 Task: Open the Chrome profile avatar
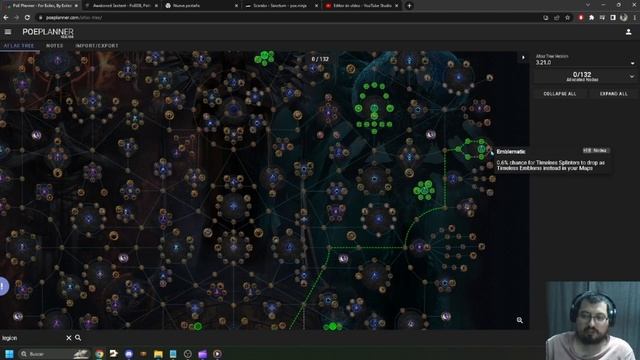coord(623,18)
